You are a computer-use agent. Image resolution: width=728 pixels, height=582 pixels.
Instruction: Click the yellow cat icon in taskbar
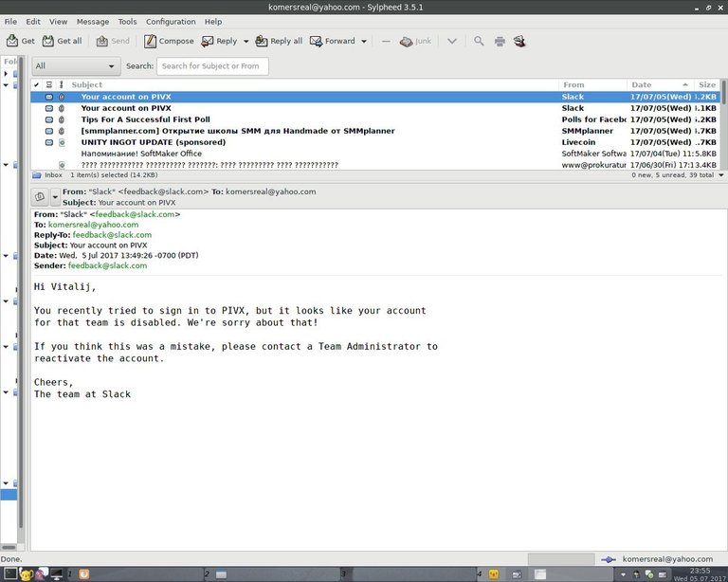(27, 574)
